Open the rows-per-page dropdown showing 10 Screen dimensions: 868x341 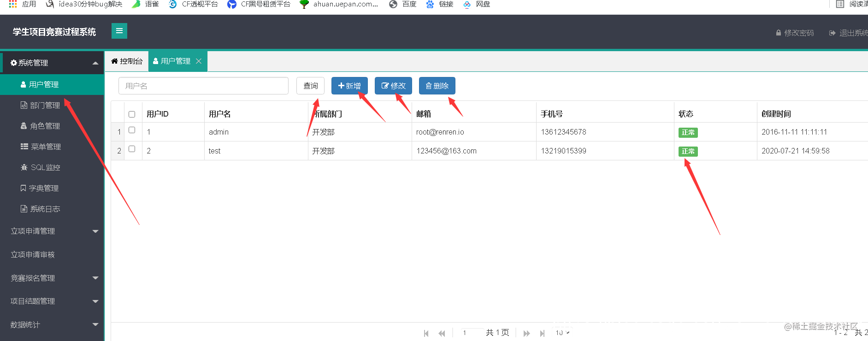click(x=562, y=333)
